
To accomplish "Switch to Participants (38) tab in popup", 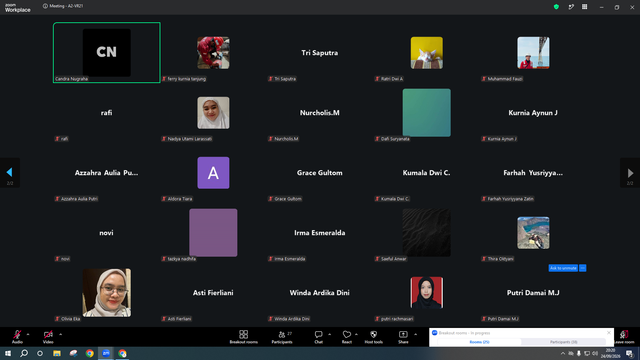I will click(563, 342).
